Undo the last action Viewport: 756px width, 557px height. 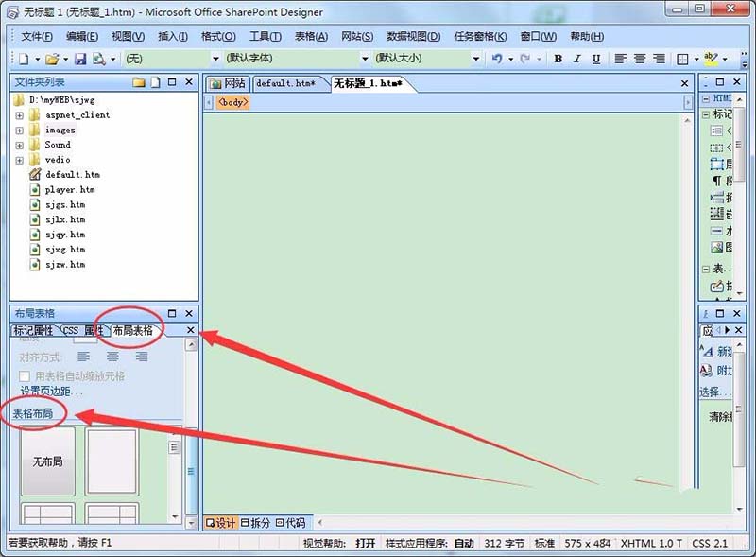coord(497,59)
